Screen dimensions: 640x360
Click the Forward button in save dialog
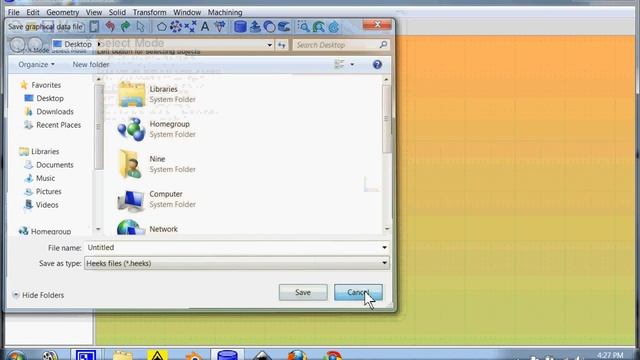[x=35, y=44]
